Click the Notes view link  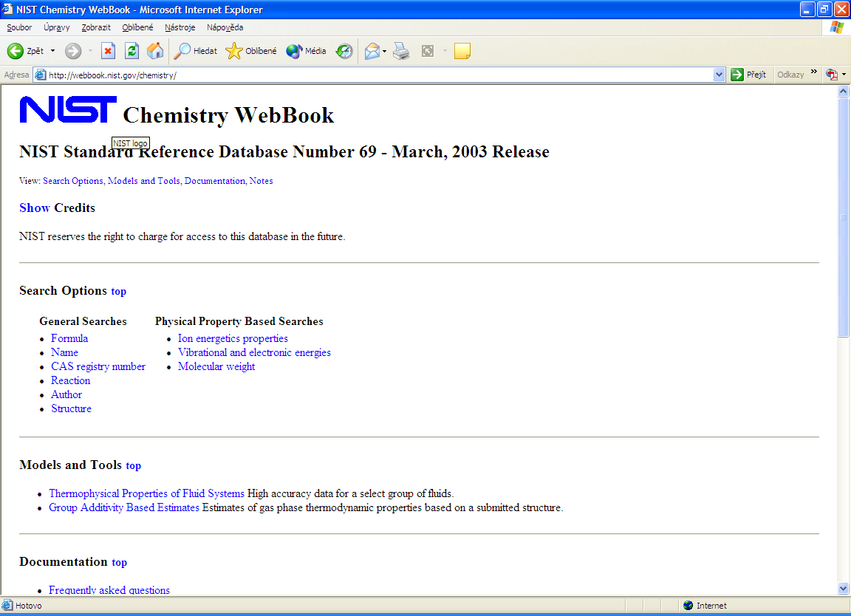coord(261,181)
